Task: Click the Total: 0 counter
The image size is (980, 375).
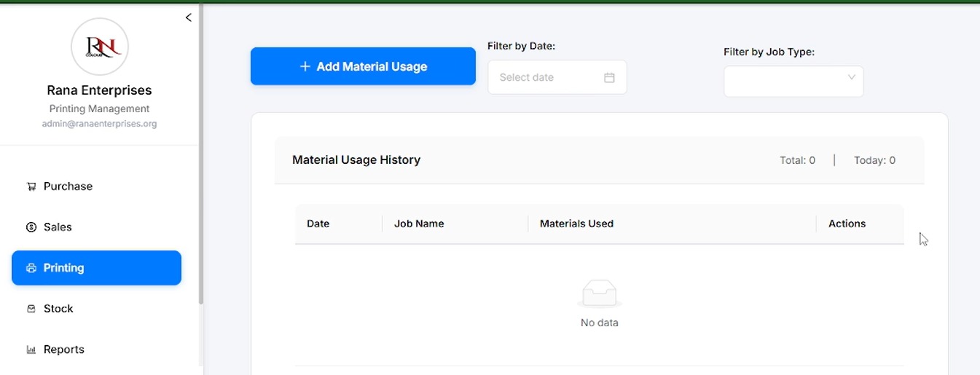Action: (797, 160)
